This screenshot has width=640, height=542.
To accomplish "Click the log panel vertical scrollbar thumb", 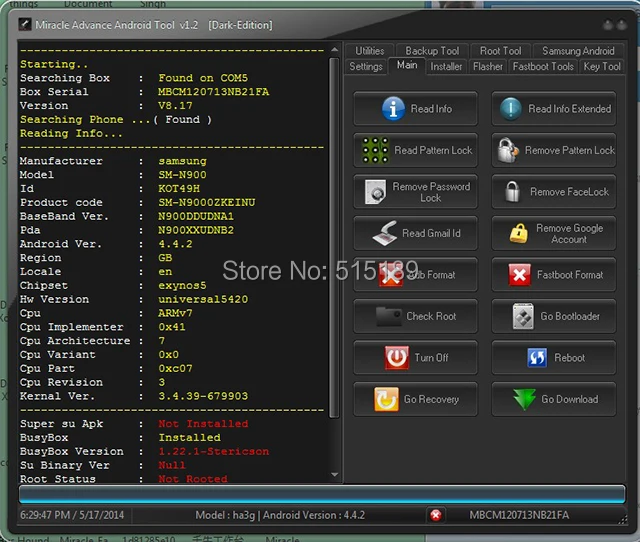I will 334,238.
